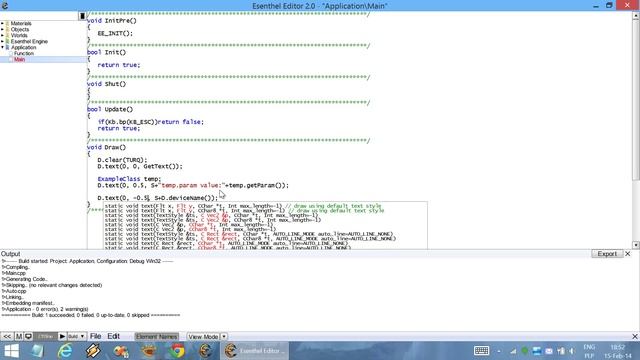Click the code editor scroll down arrow

click(636, 245)
